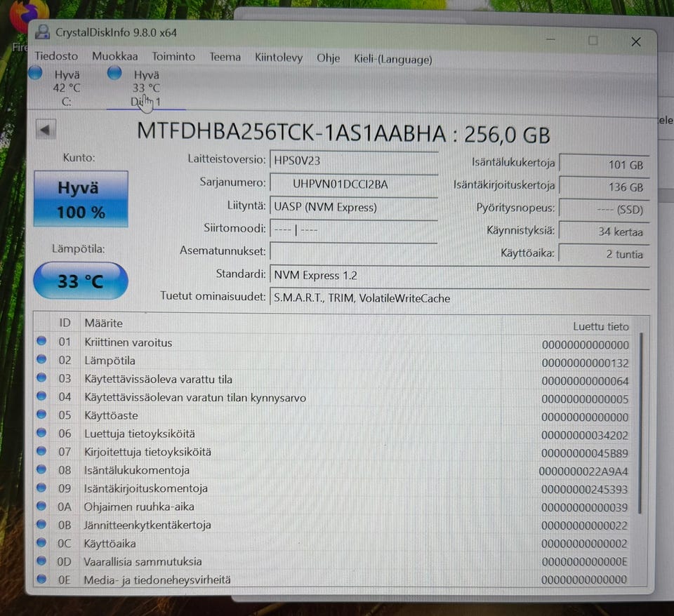Open the Muokkaa menu

pos(114,57)
